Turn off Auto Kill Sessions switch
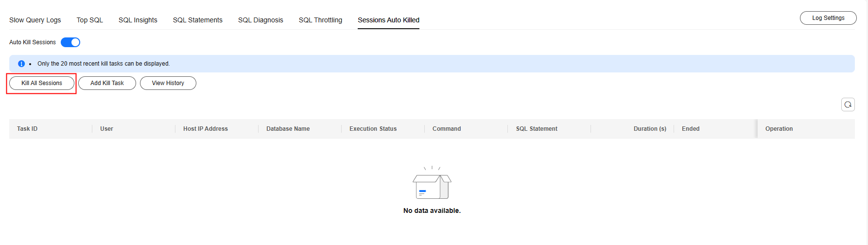The height and width of the screenshot is (245, 868). pyautogui.click(x=70, y=42)
